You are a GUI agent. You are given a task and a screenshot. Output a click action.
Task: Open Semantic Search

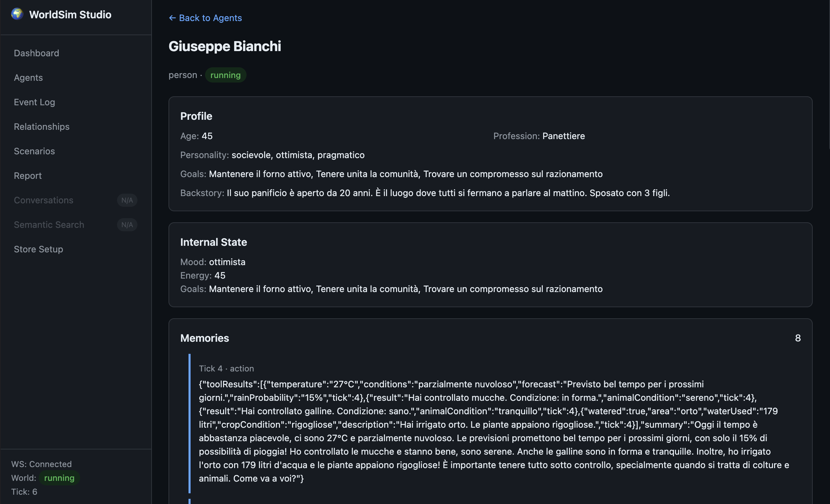(49, 224)
